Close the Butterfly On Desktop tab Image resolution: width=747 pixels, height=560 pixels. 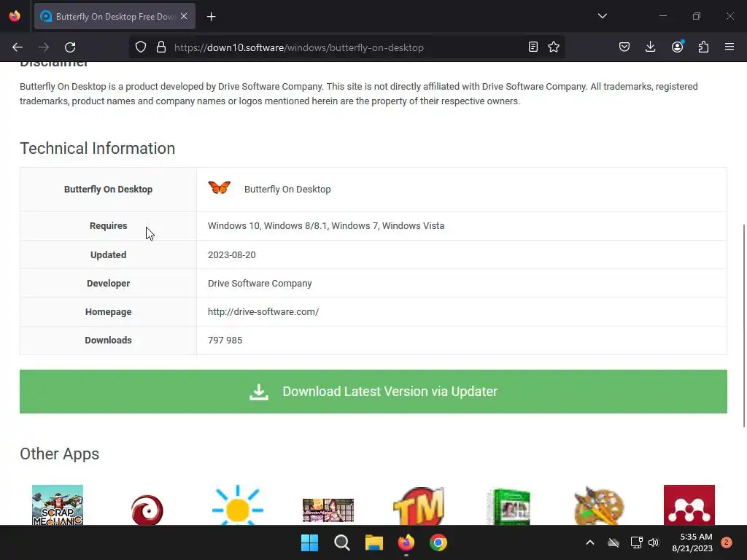point(184,16)
